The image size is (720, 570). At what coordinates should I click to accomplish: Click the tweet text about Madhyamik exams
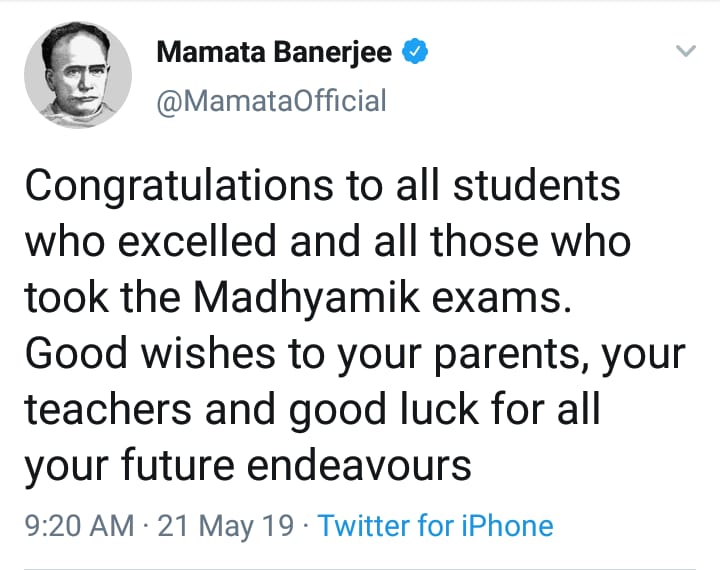point(354,326)
